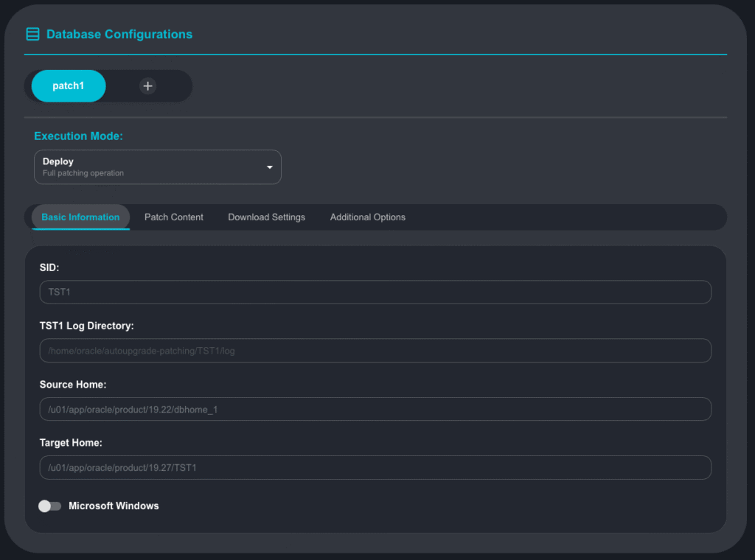Click the Execution Mode dropdown caret arrow
Screen dimensions: 755x560
pyautogui.click(x=270, y=167)
